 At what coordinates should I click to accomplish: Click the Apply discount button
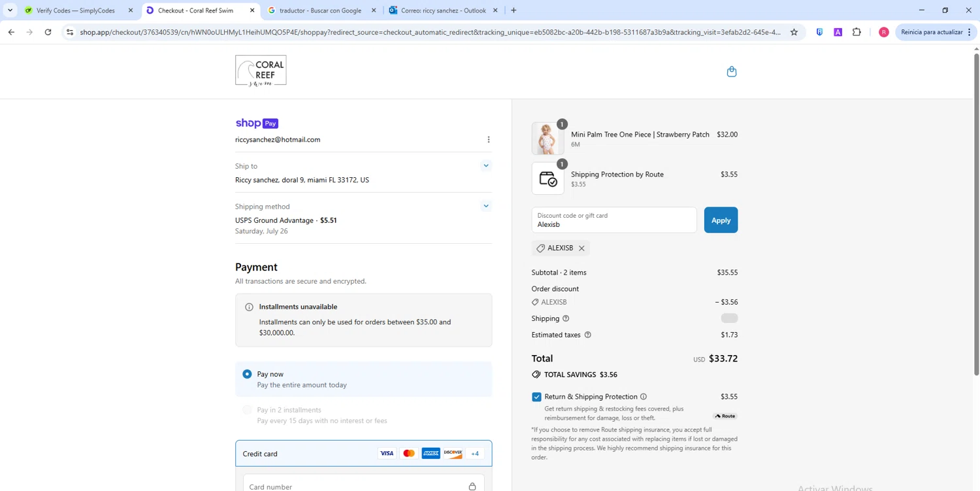point(721,220)
